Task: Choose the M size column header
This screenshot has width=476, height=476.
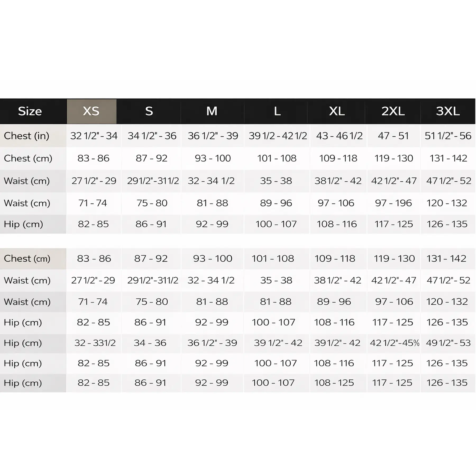Action: 212,111
